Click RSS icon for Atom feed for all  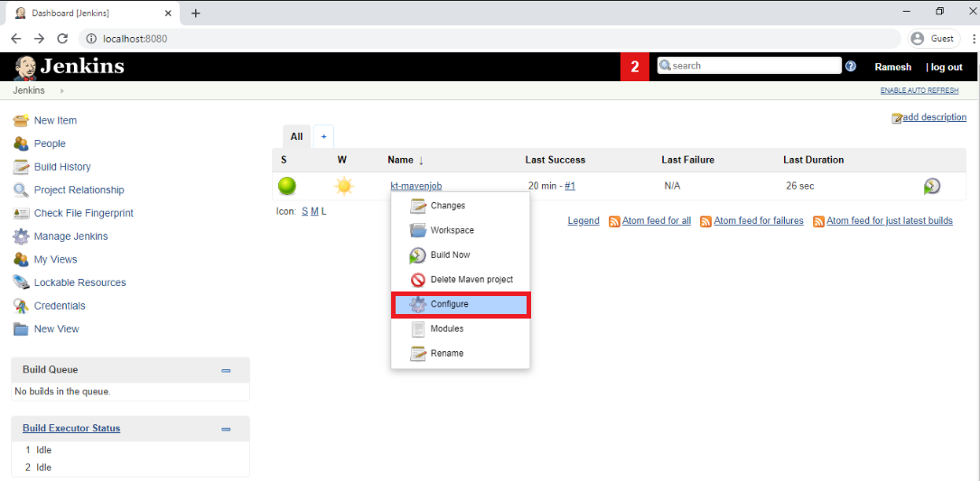[614, 221]
